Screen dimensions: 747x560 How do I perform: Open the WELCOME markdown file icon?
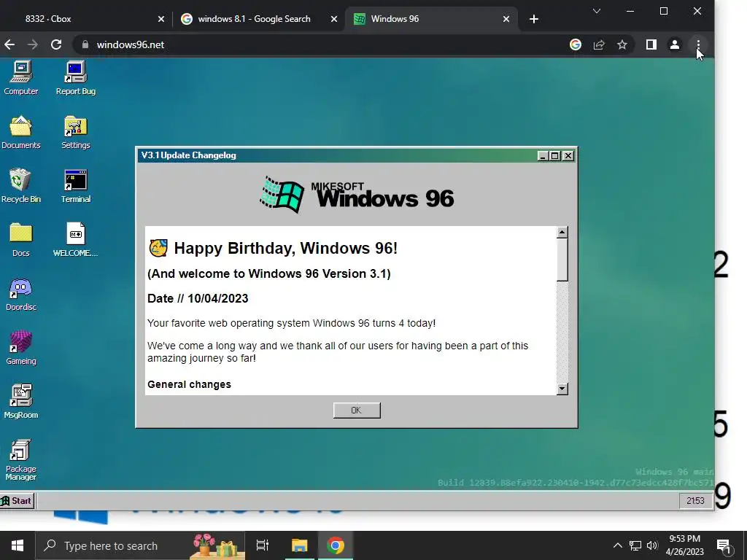click(75, 239)
